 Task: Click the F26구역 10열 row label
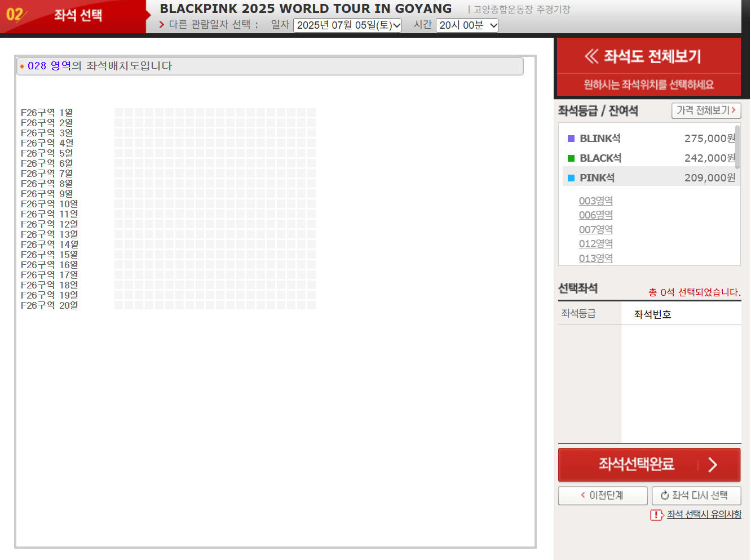[x=50, y=204]
